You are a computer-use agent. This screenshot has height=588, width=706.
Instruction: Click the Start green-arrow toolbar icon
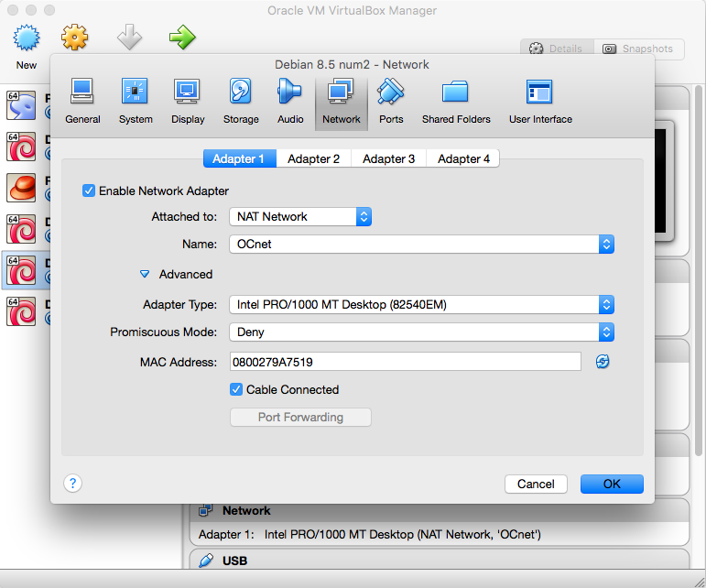[182, 38]
